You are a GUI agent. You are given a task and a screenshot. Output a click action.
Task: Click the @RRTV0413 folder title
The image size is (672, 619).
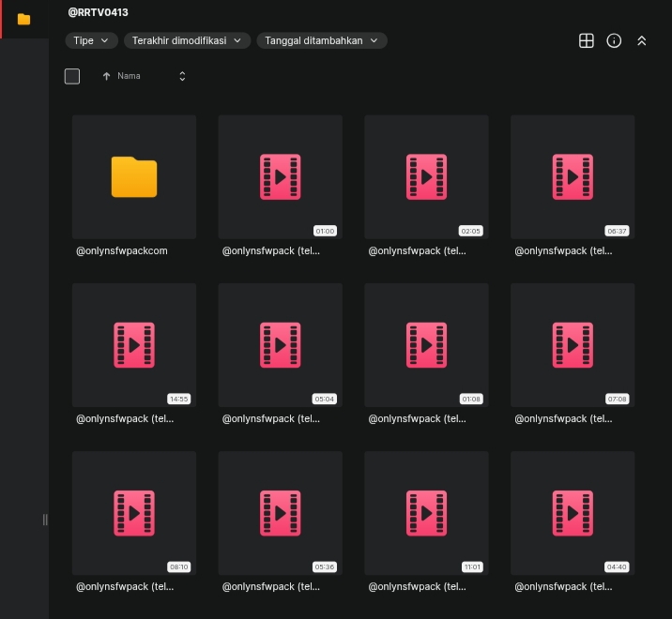(99, 12)
